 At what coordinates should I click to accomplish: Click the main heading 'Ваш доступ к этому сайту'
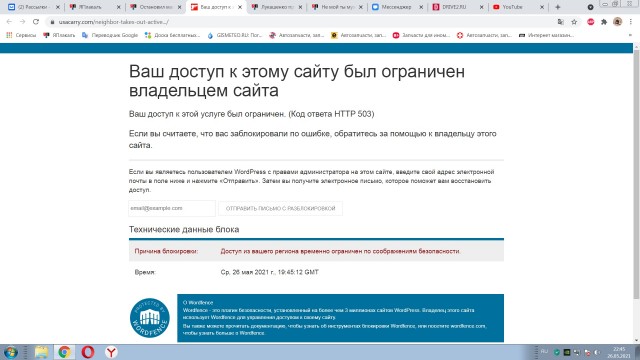point(297,81)
